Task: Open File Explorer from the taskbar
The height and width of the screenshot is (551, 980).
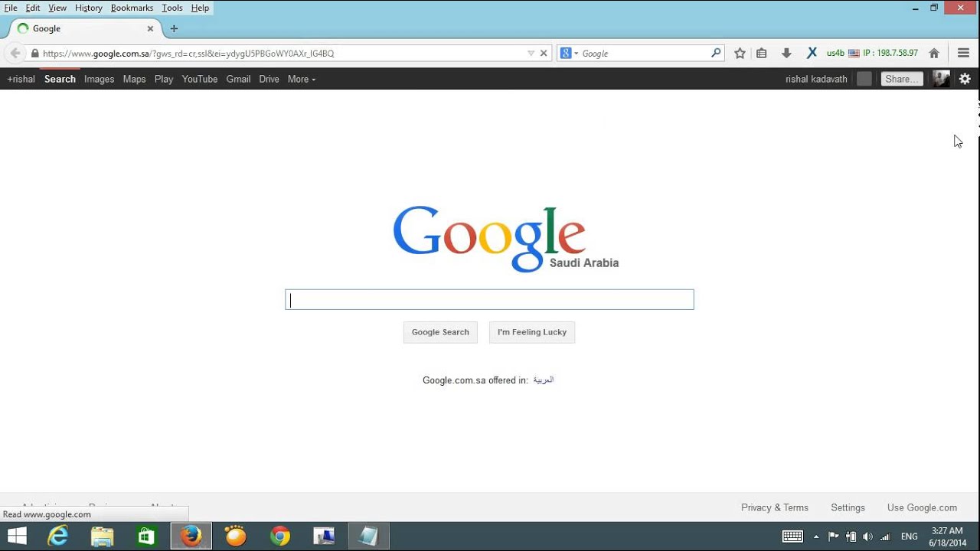Action: pos(103,536)
